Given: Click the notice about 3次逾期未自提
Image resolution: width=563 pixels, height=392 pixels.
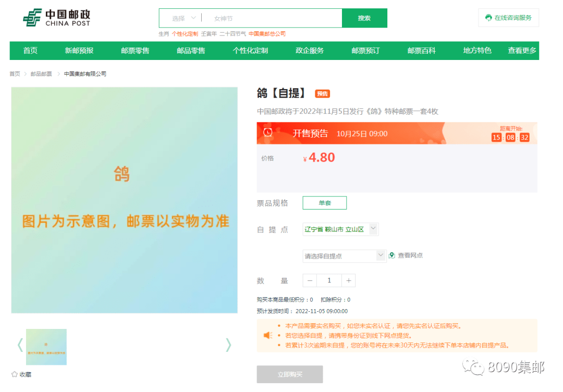Looking at the screenshot, I should point(397,345).
